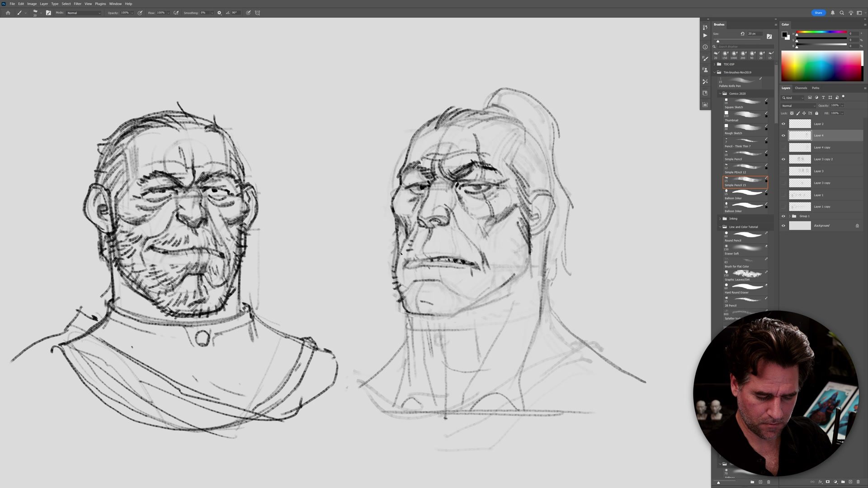Open layer filter Kind dropdown

pyautogui.click(x=793, y=98)
